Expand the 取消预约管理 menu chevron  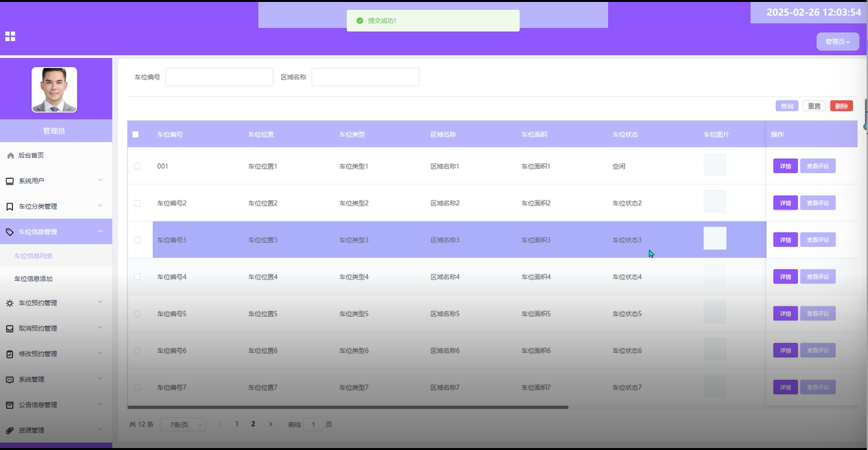point(100,327)
